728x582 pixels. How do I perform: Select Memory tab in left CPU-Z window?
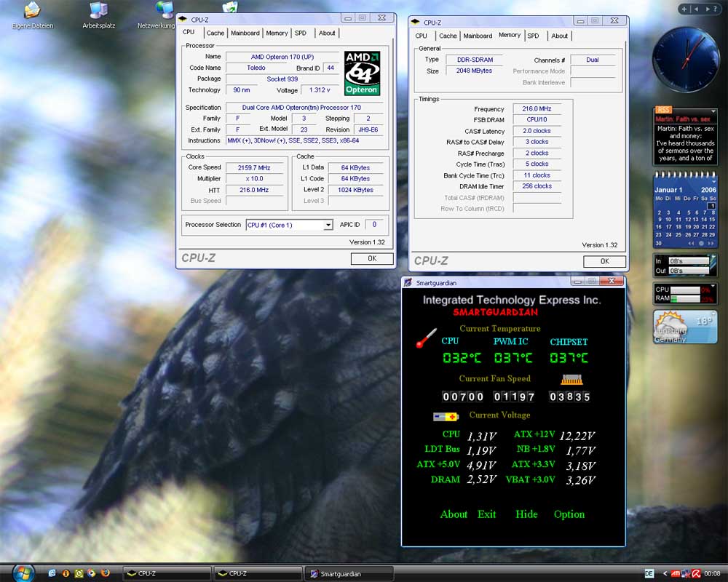pos(277,33)
